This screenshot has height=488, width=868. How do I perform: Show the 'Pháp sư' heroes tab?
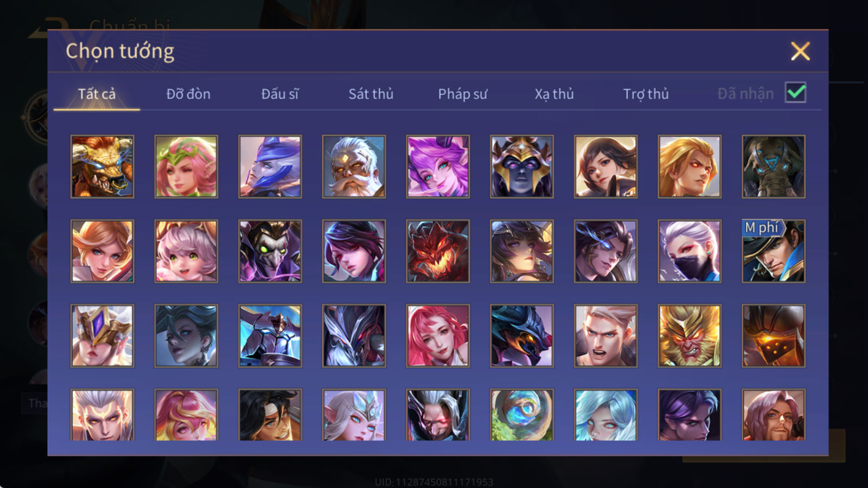(462, 94)
